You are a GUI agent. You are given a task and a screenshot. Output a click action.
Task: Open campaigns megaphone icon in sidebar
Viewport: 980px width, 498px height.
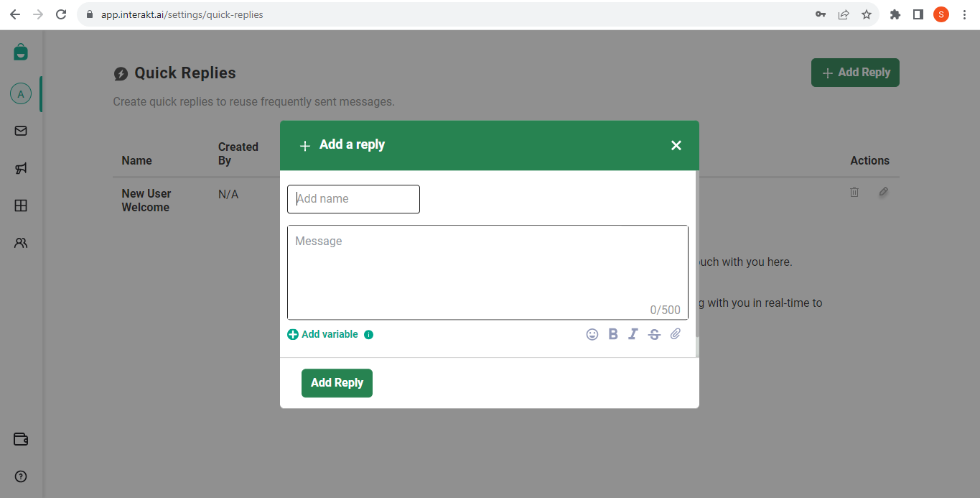pos(21,168)
